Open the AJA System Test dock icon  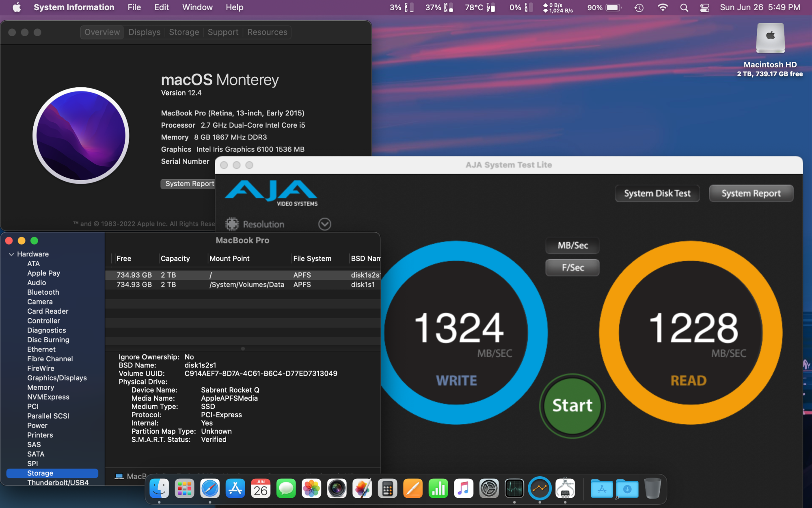point(540,488)
